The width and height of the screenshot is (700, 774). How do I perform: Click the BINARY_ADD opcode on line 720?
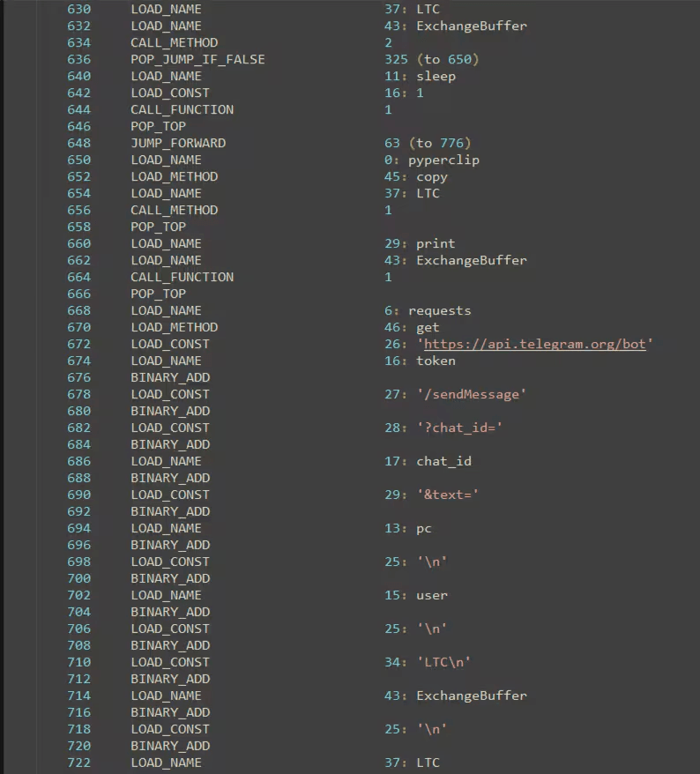click(x=170, y=746)
